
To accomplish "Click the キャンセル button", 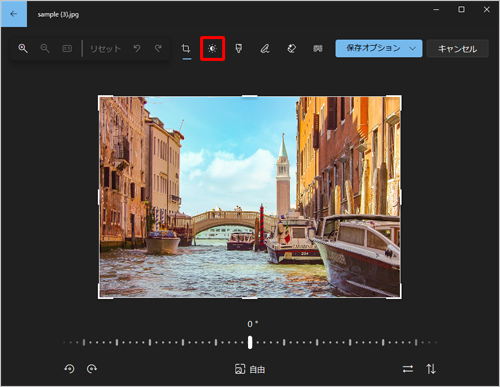I will 457,49.
